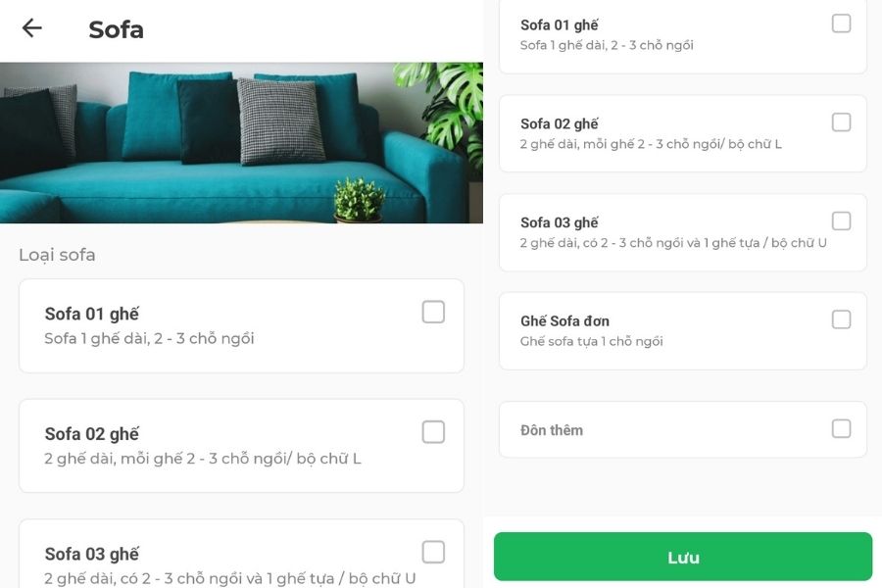Tap the Ghế Sofa đơn option title
The width and height of the screenshot is (882, 588).
click(564, 320)
